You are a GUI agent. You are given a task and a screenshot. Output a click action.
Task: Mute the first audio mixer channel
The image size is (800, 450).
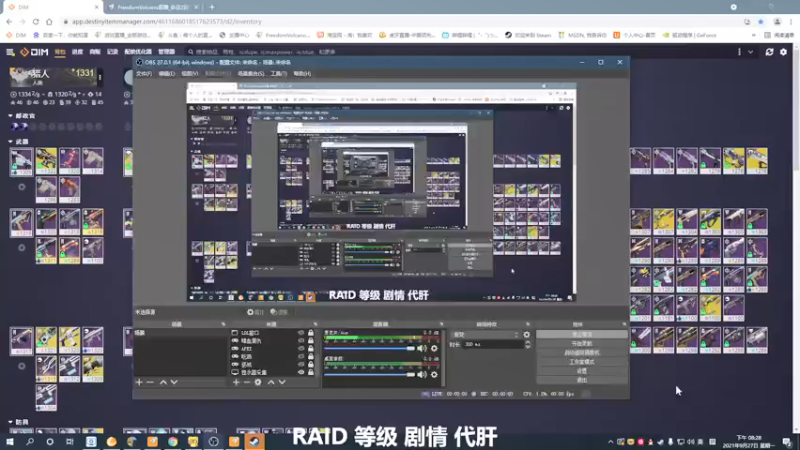(x=422, y=348)
